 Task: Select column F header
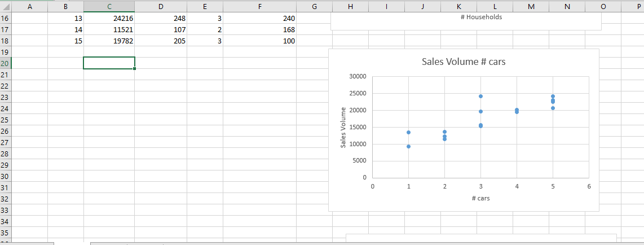(x=259, y=6)
